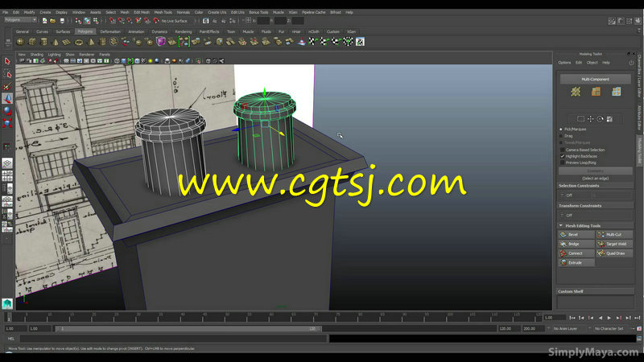Screen dimensions: 644x362
Task: Activate the Move tool cone icon
Action: (7, 98)
